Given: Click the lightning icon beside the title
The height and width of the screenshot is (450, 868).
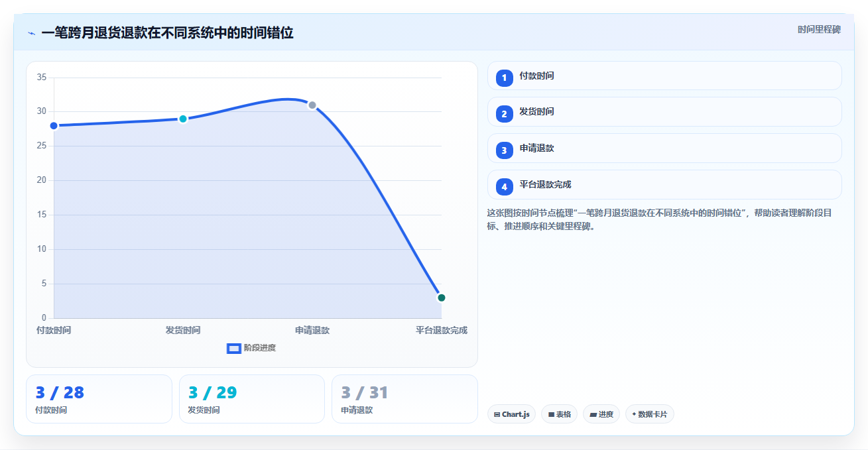Looking at the screenshot, I should [32, 33].
